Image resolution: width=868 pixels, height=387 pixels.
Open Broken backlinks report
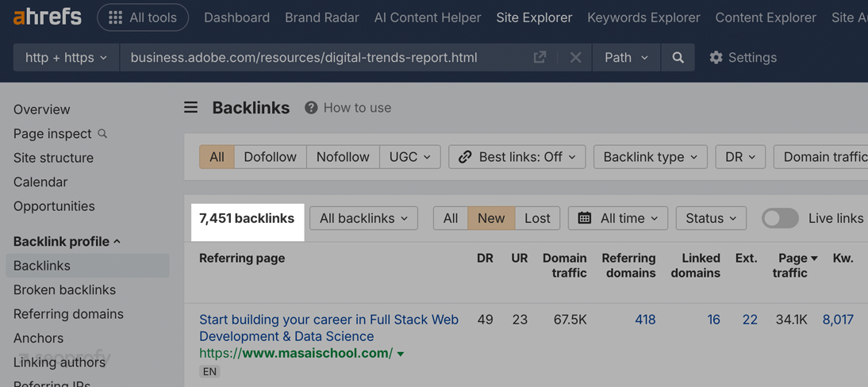click(x=65, y=290)
